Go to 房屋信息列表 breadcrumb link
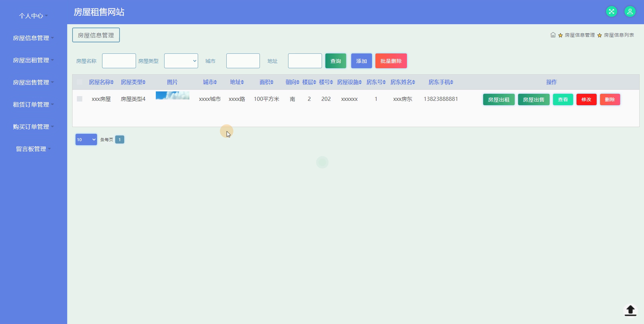The image size is (644, 324). pos(619,35)
